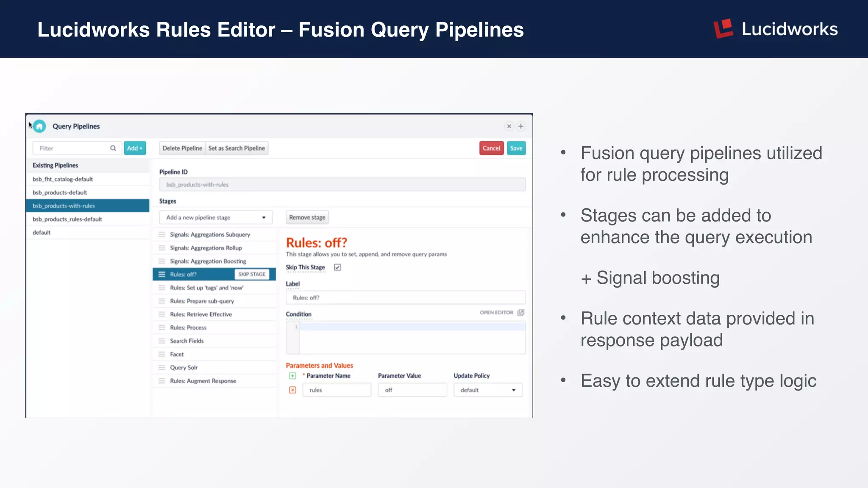Select Rules: Prepare sub-query stage

pos(214,301)
